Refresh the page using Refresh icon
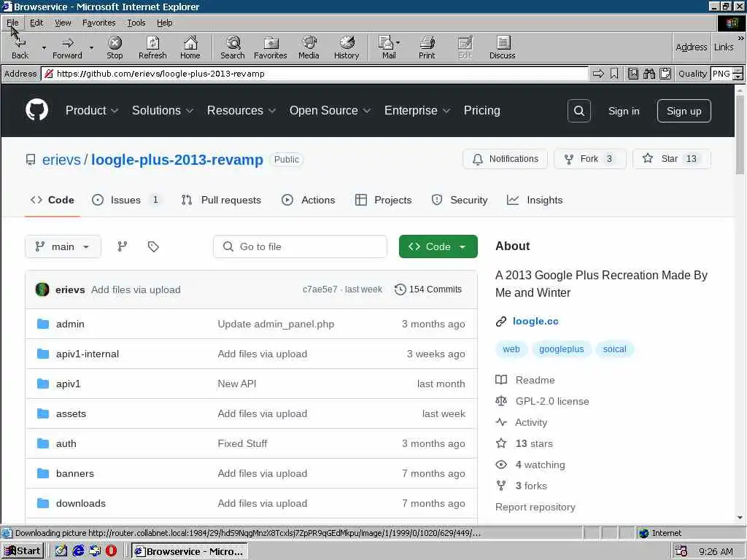The image size is (747, 560). click(152, 47)
